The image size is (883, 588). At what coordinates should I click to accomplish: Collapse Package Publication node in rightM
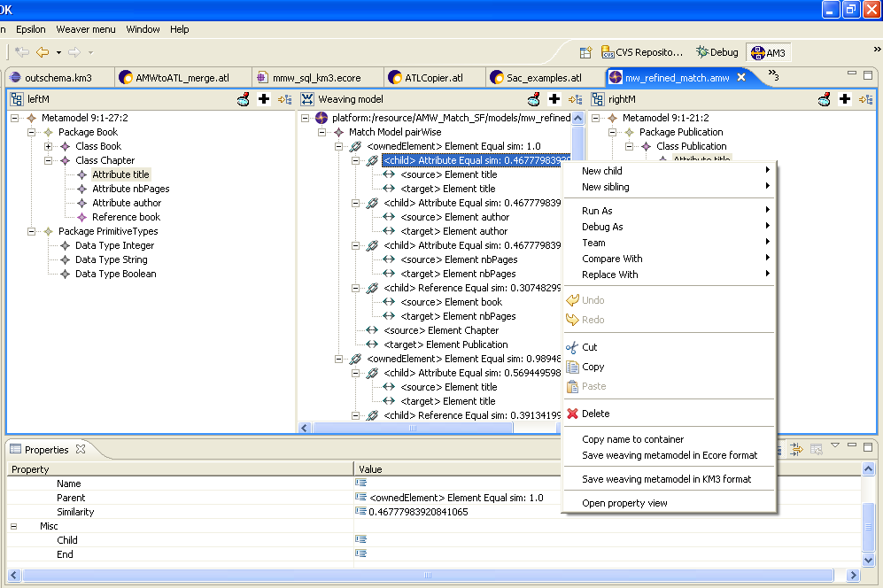click(x=613, y=132)
